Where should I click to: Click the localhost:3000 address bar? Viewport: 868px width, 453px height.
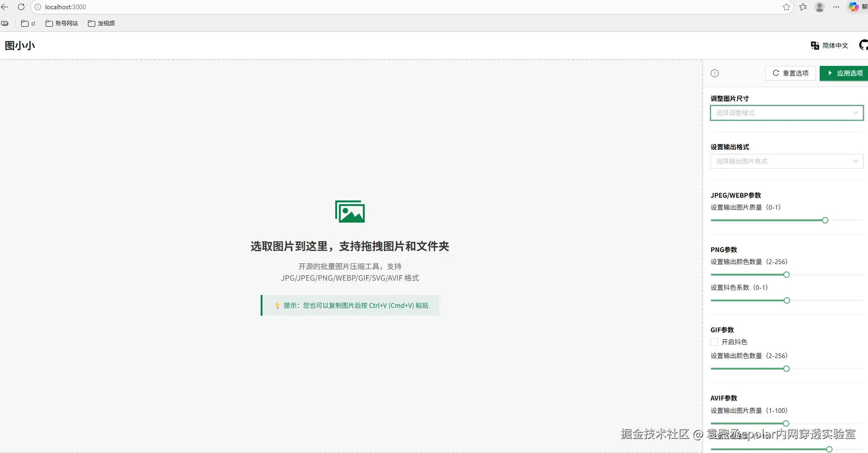(x=65, y=7)
